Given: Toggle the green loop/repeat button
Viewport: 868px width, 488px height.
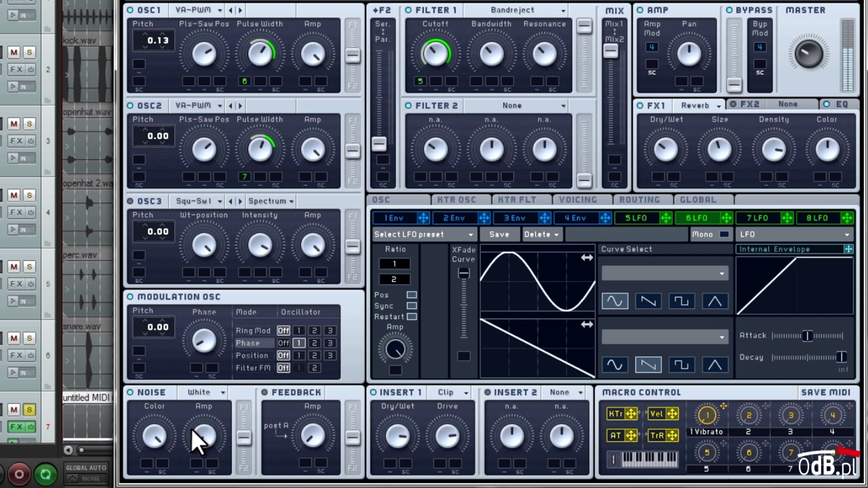Looking at the screenshot, I should pos(46,474).
